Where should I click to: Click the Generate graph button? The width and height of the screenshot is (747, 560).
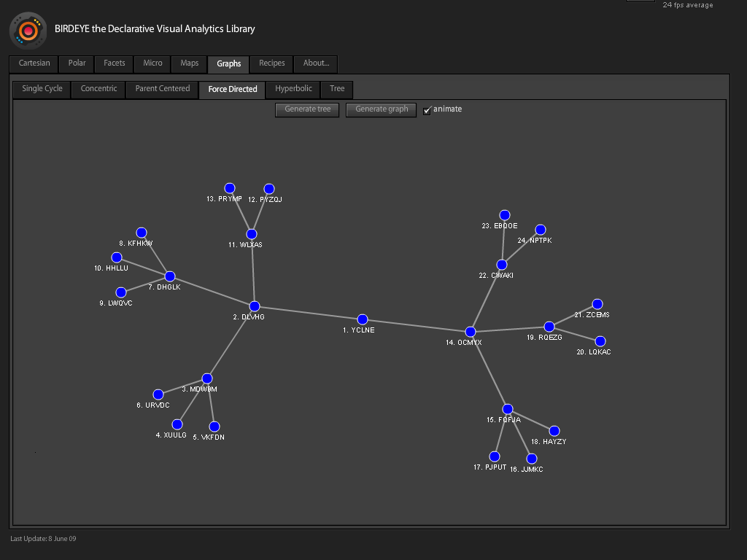(x=381, y=109)
